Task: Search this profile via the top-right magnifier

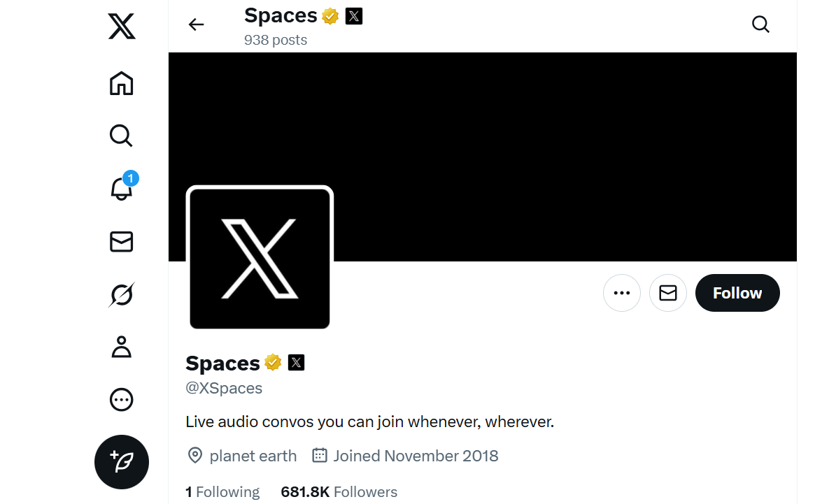Action: pyautogui.click(x=760, y=24)
